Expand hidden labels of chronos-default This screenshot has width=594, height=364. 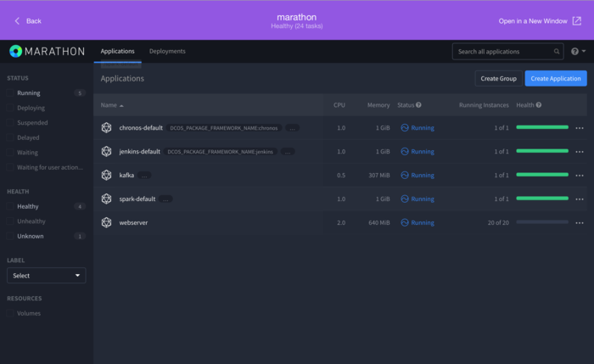292,128
